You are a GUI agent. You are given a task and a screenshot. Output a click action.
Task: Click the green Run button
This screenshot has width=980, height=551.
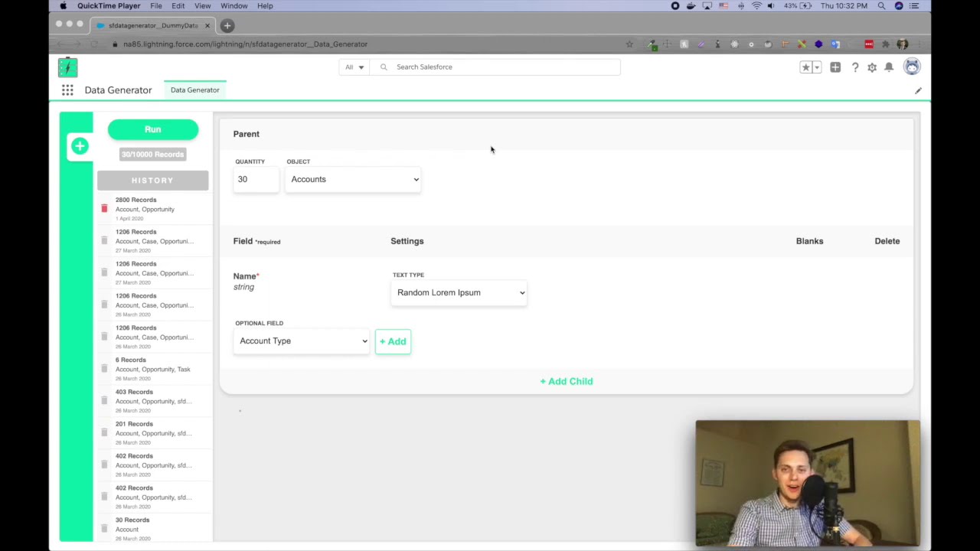(153, 129)
